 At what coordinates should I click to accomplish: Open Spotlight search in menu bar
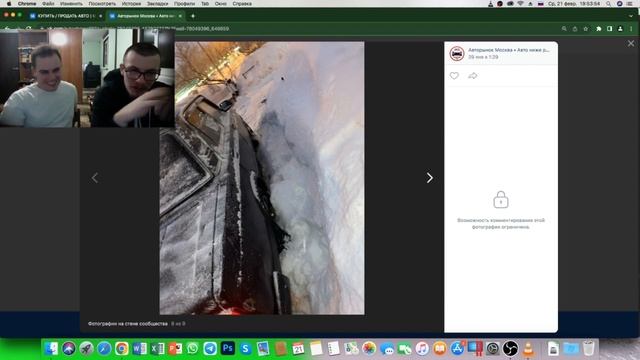click(x=609, y=4)
